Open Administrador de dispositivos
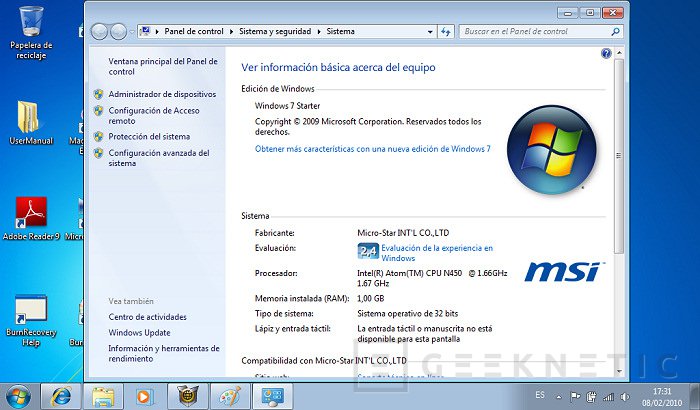 (162, 94)
